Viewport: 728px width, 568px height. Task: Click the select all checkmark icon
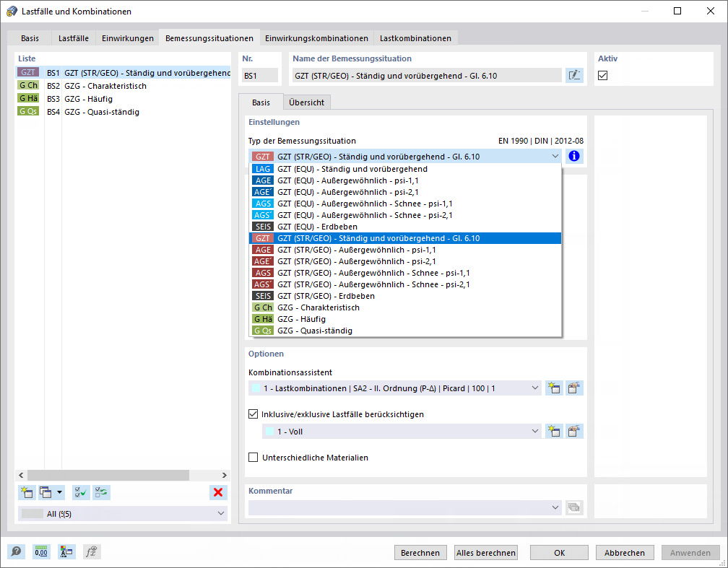pyautogui.click(x=81, y=492)
